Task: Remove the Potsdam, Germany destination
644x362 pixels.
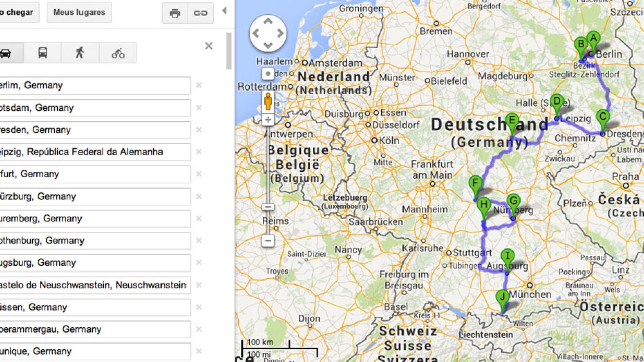Action: [199, 108]
